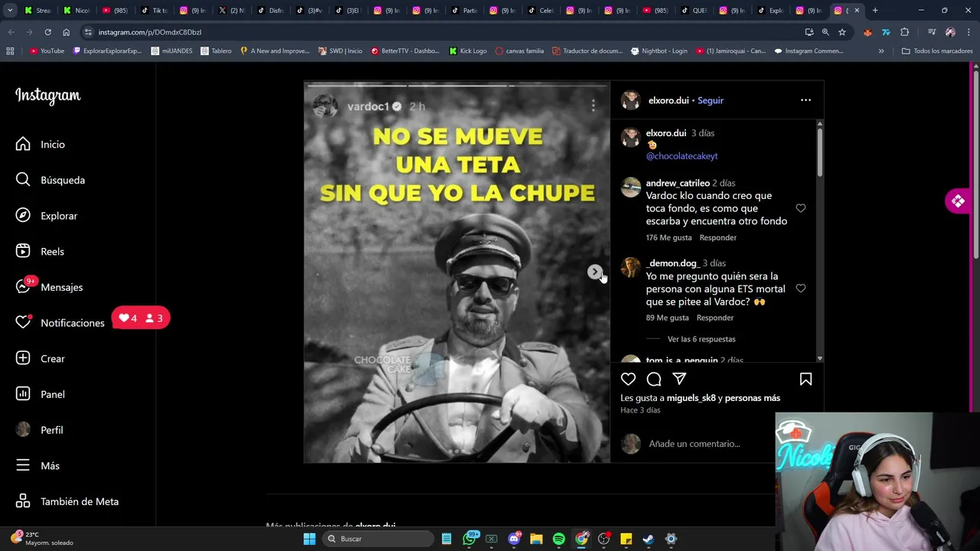Click the page's main vertical scrollbar
This screenshot has height=551, width=980.
[x=975, y=165]
